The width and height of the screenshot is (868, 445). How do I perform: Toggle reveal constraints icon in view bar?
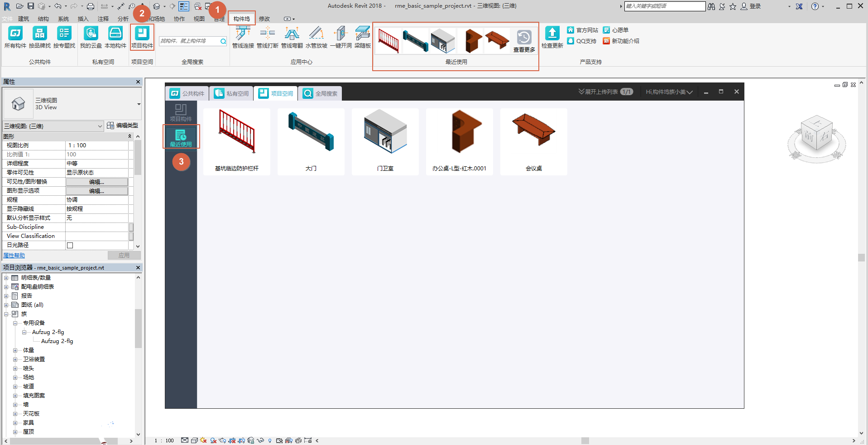pos(308,440)
